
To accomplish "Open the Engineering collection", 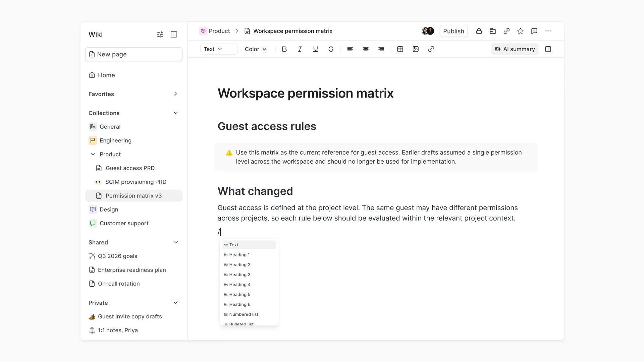I will tap(134, 140).
